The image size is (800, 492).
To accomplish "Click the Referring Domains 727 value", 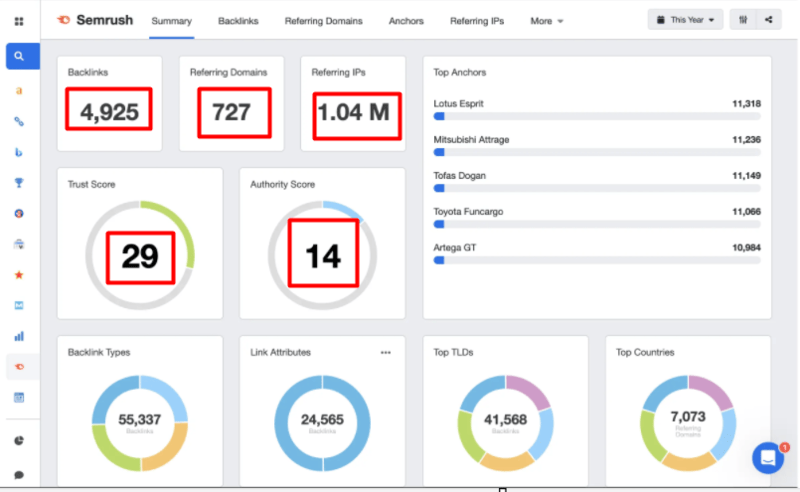I will click(x=232, y=112).
